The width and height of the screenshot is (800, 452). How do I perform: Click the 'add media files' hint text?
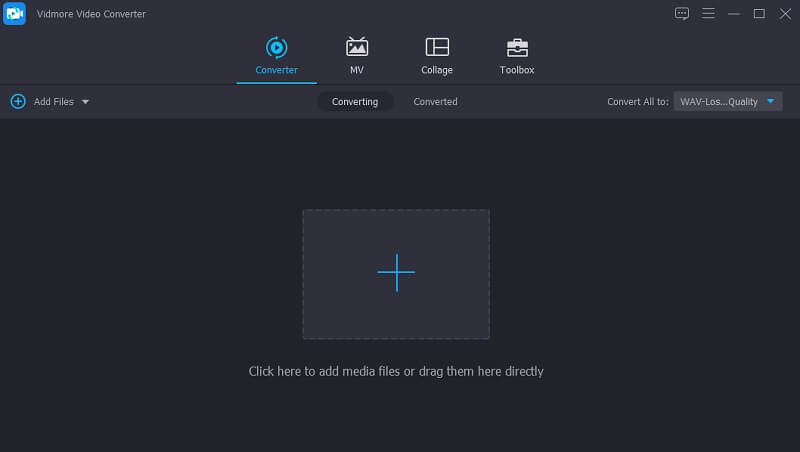pos(396,371)
